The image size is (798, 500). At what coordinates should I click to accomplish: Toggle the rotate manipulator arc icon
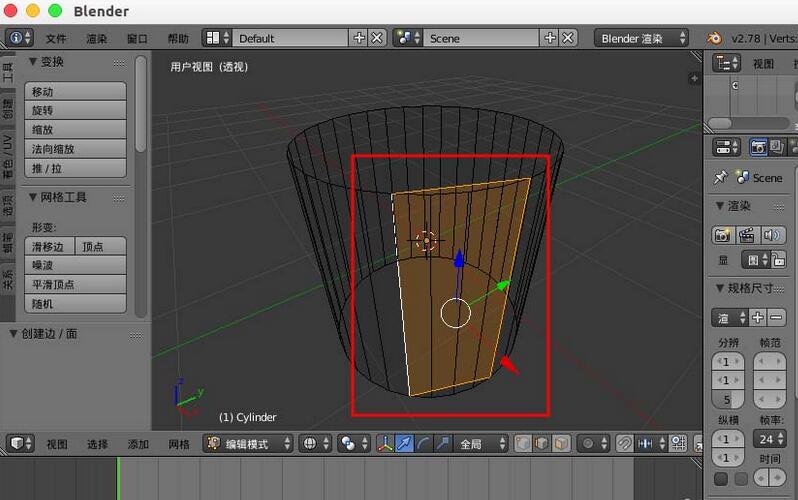423,443
